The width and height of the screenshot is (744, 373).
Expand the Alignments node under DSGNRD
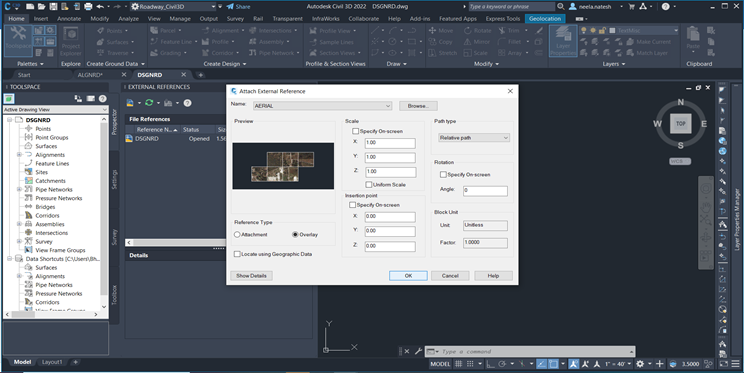[x=19, y=155]
